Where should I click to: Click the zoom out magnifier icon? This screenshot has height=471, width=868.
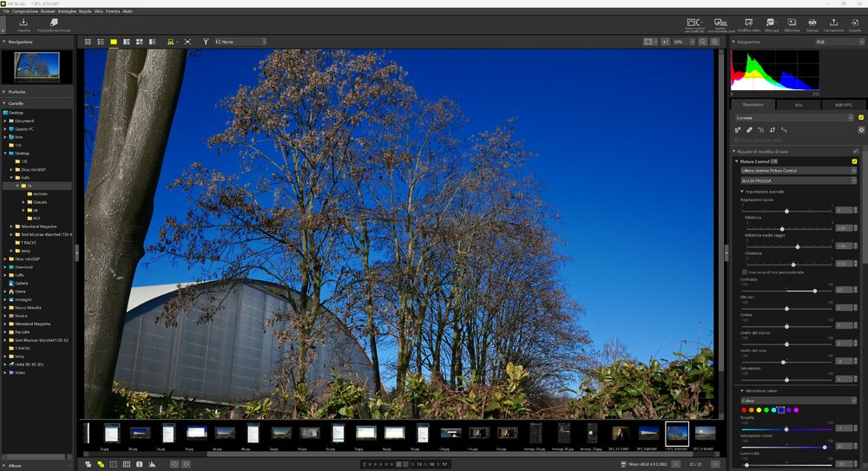click(702, 42)
